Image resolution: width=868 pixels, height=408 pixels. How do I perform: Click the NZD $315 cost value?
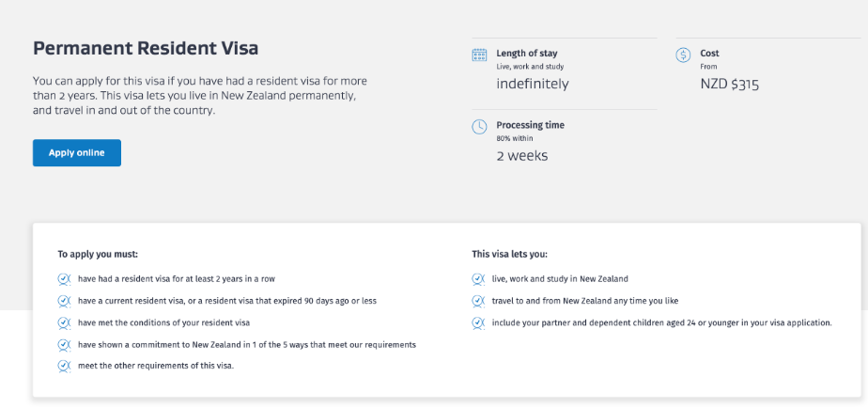tap(729, 84)
